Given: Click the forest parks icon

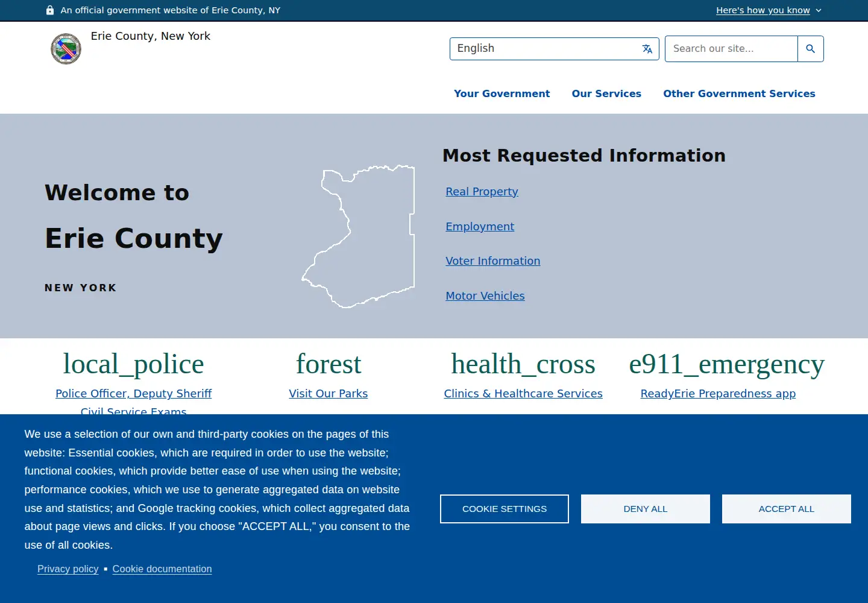Looking at the screenshot, I should tap(329, 364).
